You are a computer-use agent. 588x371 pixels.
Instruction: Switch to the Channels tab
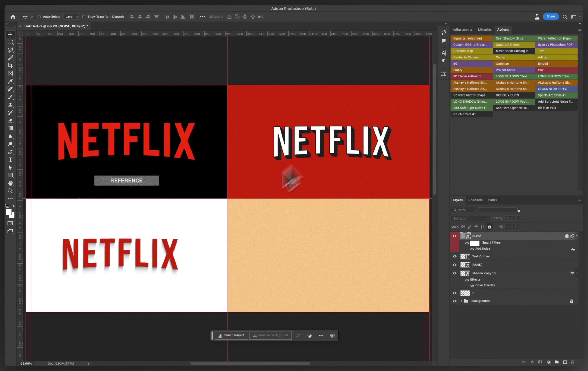475,200
